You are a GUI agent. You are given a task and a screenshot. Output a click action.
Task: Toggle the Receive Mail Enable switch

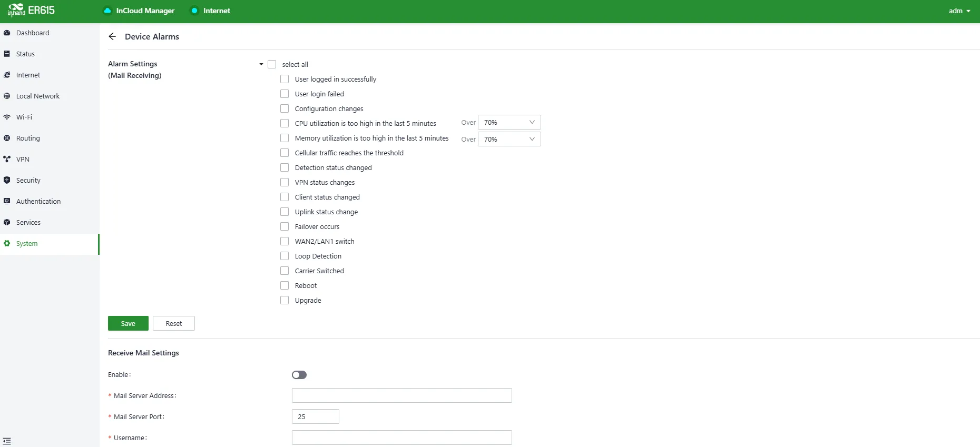pos(299,375)
